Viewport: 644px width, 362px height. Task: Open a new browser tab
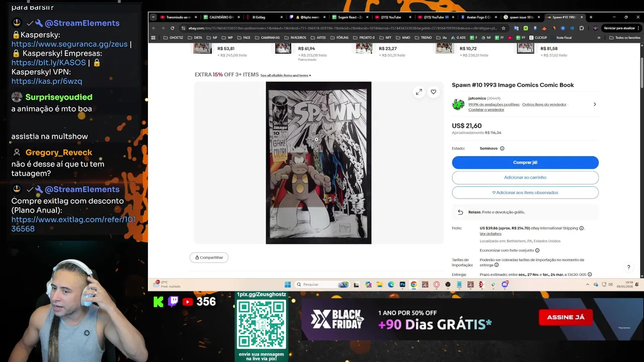click(591, 17)
